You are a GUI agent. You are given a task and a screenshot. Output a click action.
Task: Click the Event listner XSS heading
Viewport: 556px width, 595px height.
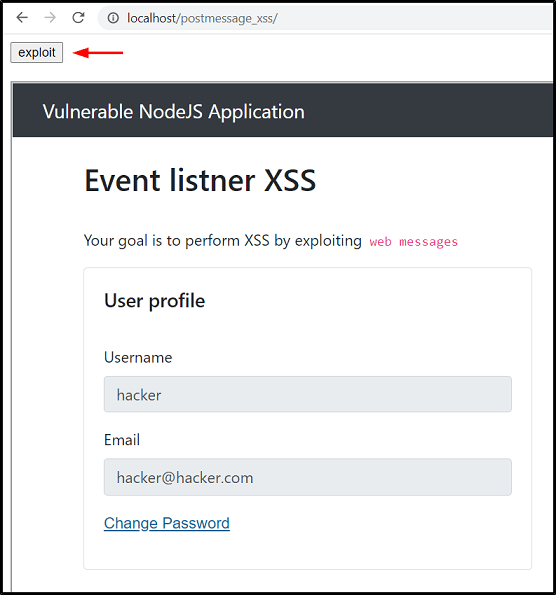pyautogui.click(x=200, y=180)
